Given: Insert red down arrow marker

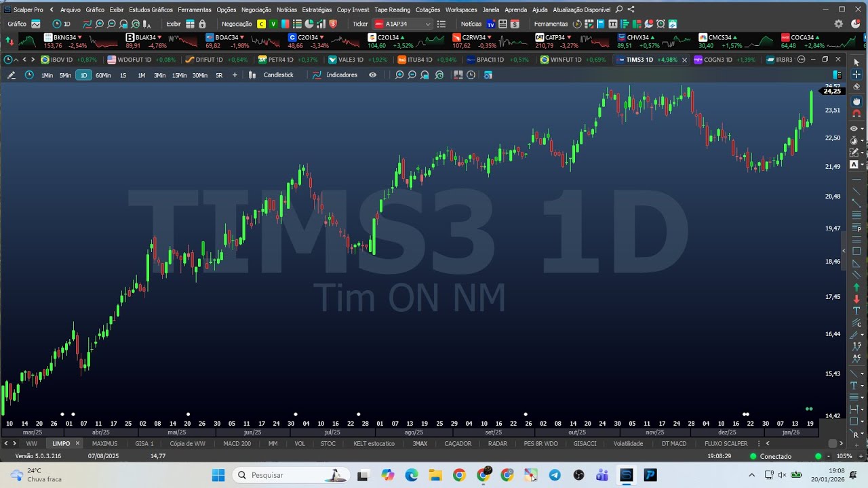Looking at the screenshot, I should pos(856,299).
